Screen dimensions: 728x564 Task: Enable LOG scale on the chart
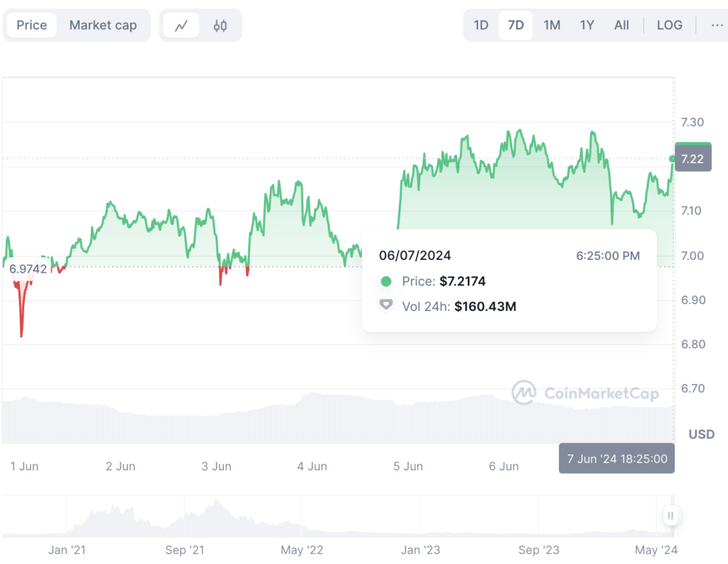(x=669, y=25)
